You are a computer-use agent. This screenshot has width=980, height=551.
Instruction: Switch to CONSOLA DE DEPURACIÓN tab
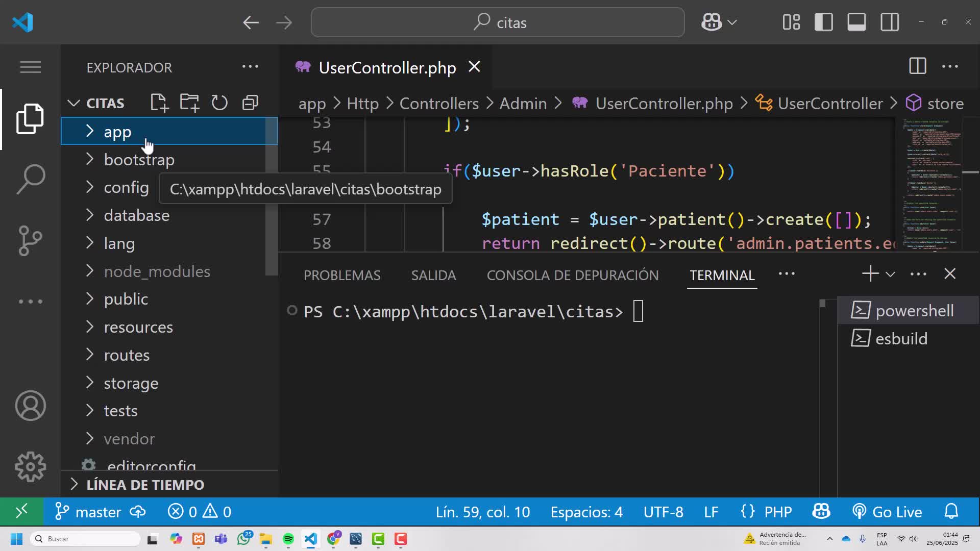[573, 275]
